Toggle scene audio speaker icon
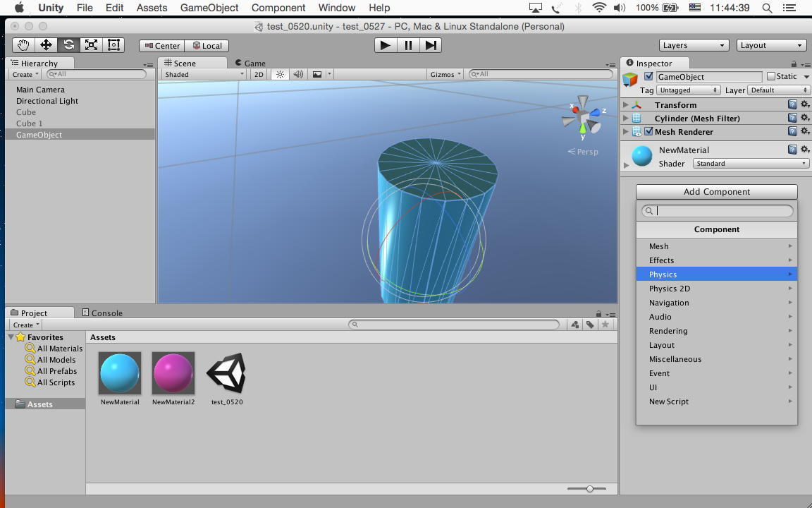Image resolution: width=812 pixels, height=508 pixels. (x=298, y=74)
